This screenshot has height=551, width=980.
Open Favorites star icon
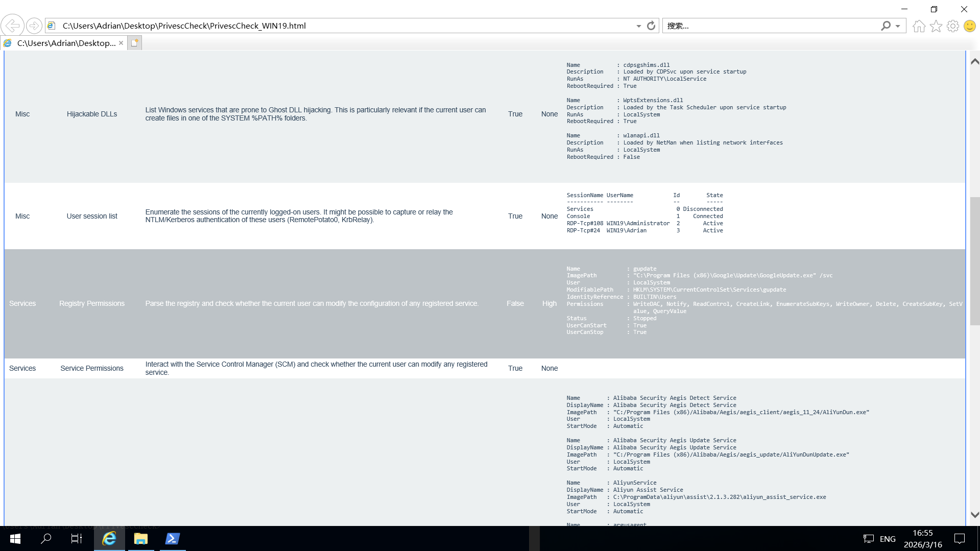(936, 26)
